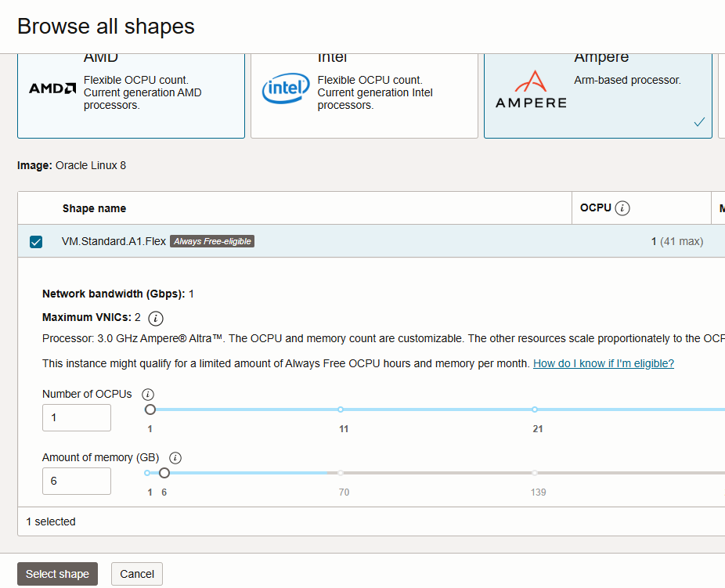
Task: Select the Intel processor card
Action: (x=364, y=94)
